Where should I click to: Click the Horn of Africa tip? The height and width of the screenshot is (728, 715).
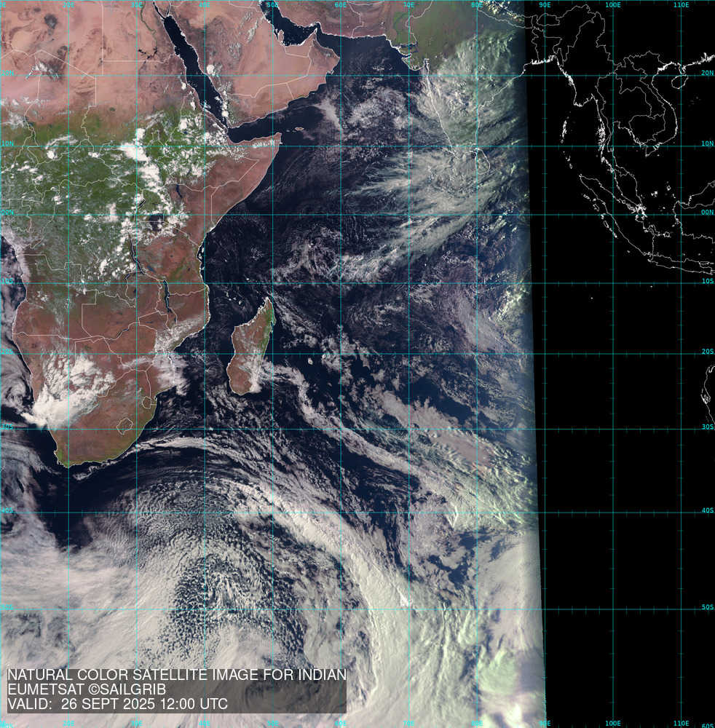[x=278, y=136]
